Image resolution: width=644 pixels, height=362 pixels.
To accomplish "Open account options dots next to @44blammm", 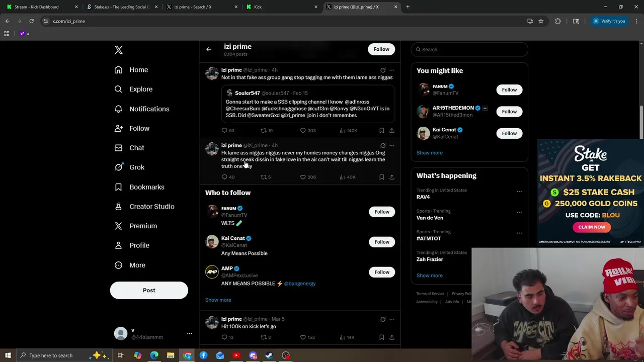I will (x=190, y=333).
